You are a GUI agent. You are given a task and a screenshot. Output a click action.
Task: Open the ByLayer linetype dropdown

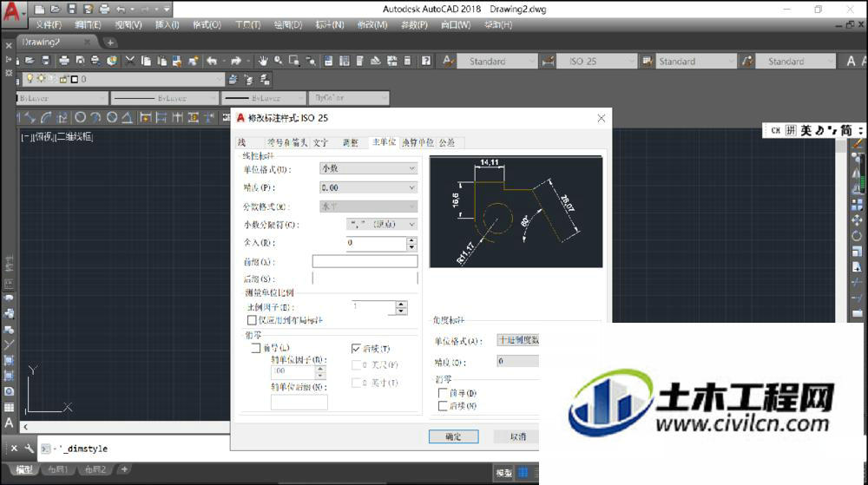click(x=164, y=98)
